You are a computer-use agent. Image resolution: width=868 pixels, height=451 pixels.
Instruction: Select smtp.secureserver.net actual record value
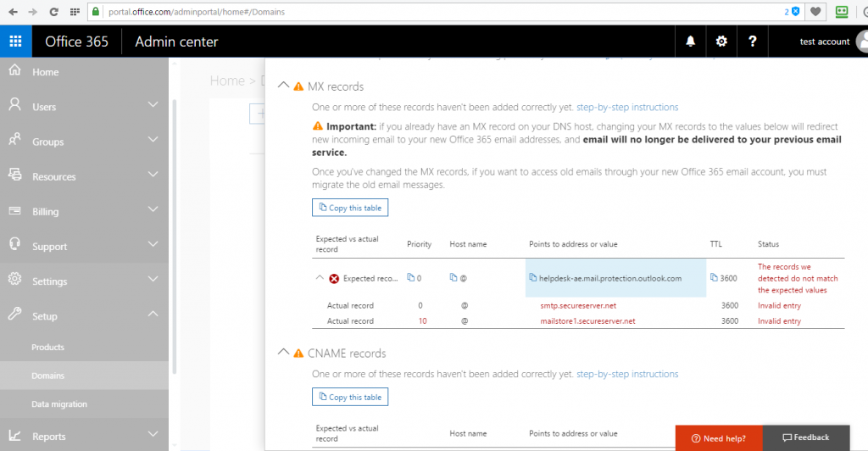(x=578, y=305)
